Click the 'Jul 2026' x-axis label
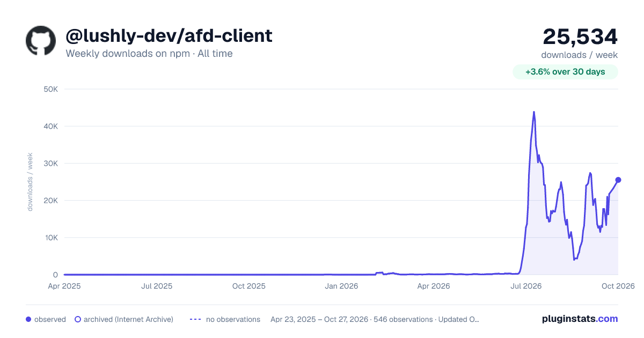Image resolution: width=644 pixels, height=338 pixels. (525, 286)
